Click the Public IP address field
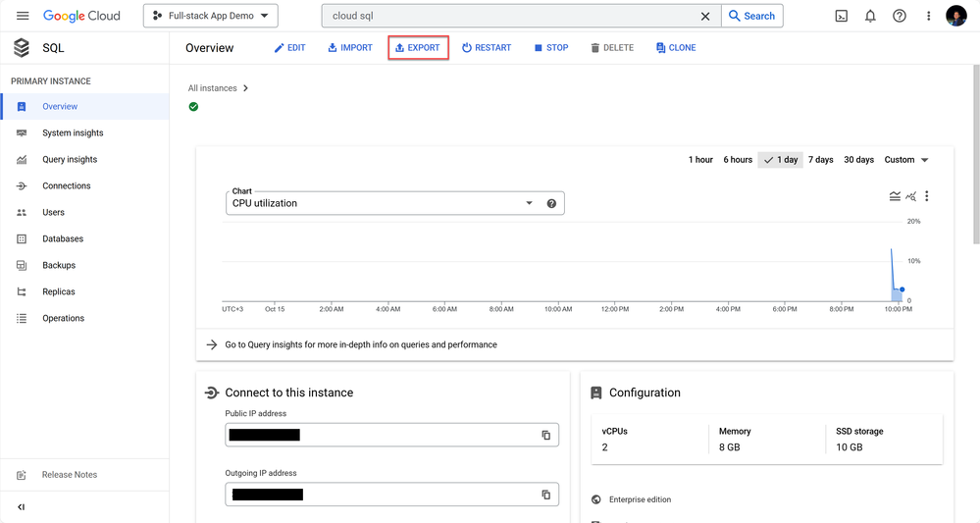 [x=391, y=435]
